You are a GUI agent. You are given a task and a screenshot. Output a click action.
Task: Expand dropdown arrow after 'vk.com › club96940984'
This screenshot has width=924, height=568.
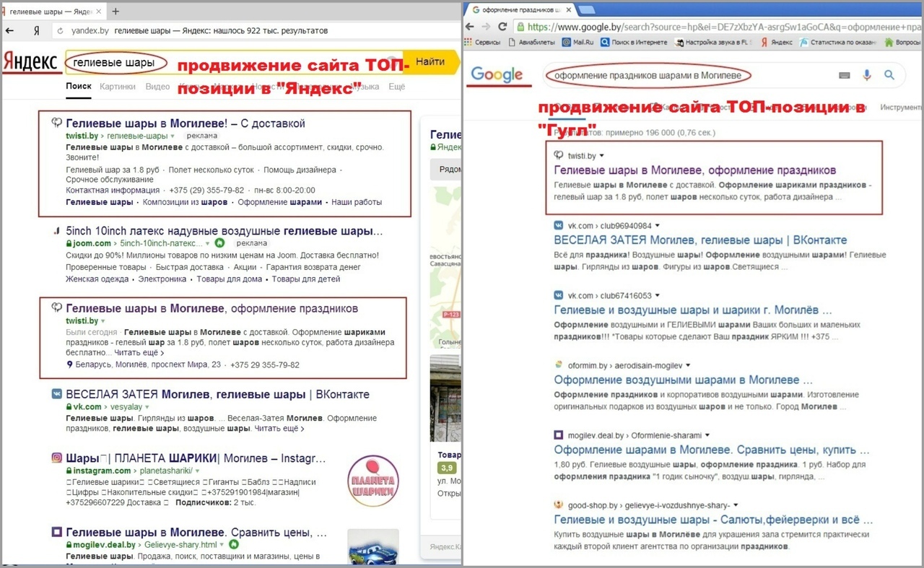click(657, 226)
